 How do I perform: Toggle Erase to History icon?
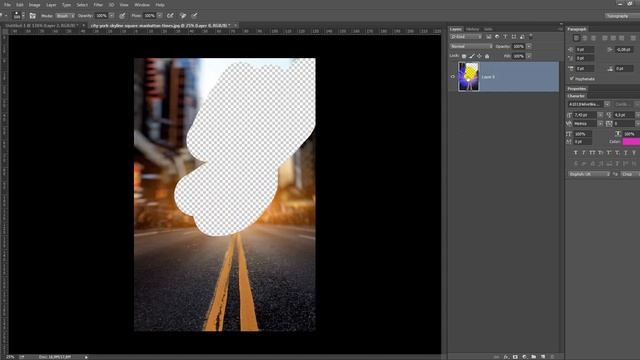(x=183, y=16)
